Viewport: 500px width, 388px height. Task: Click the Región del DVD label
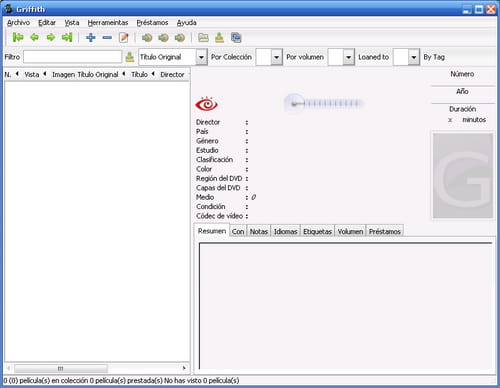219,178
